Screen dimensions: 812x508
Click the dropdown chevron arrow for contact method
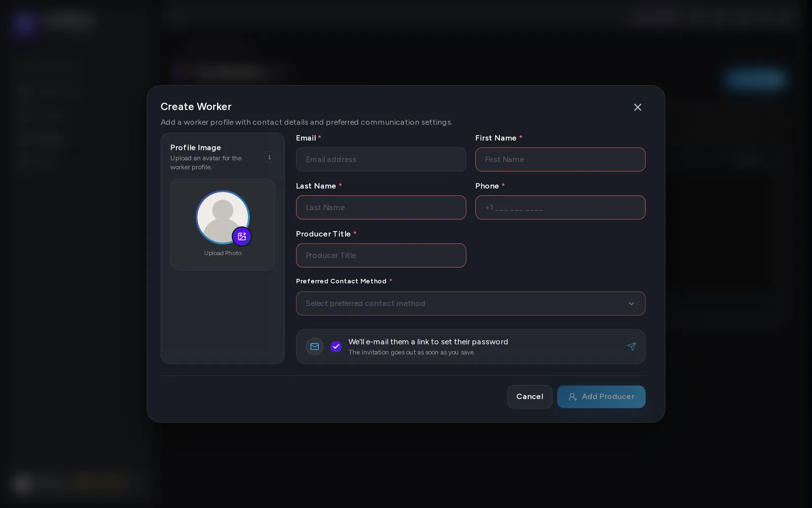click(631, 304)
